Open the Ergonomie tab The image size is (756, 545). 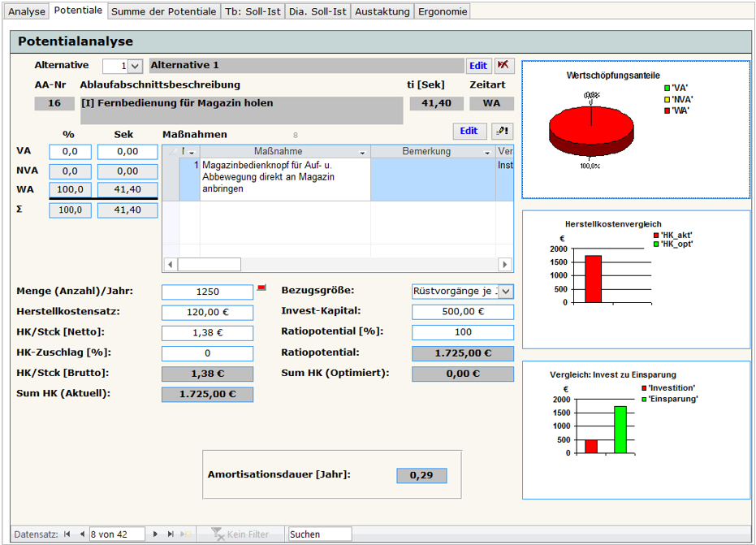tap(443, 11)
